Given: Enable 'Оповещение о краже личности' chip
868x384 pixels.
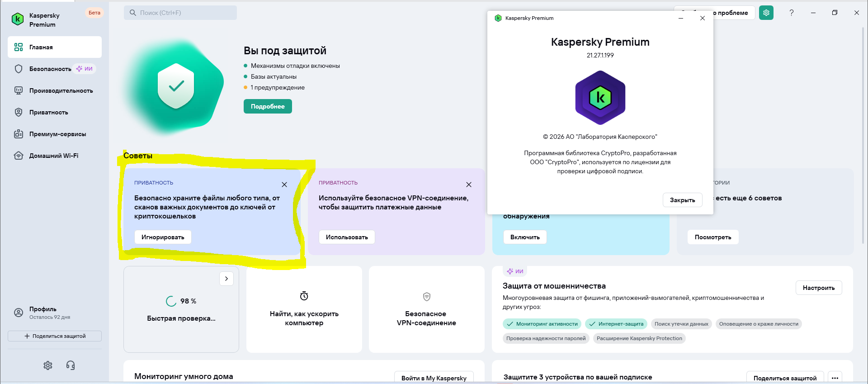Looking at the screenshot, I should point(759,324).
